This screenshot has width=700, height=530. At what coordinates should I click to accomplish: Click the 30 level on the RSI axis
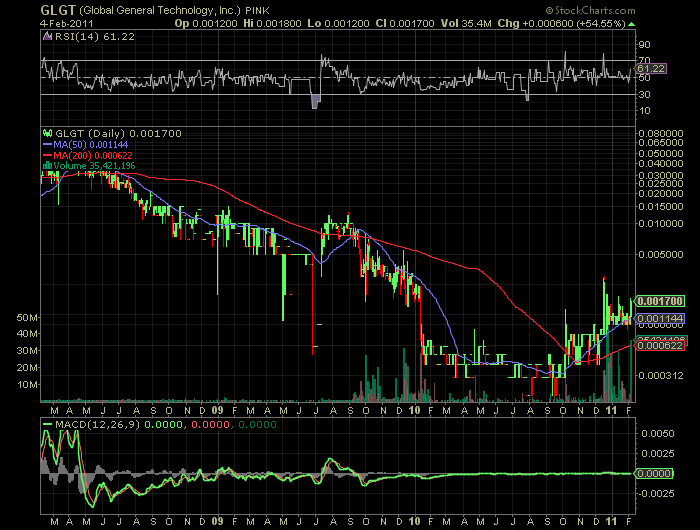point(644,95)
